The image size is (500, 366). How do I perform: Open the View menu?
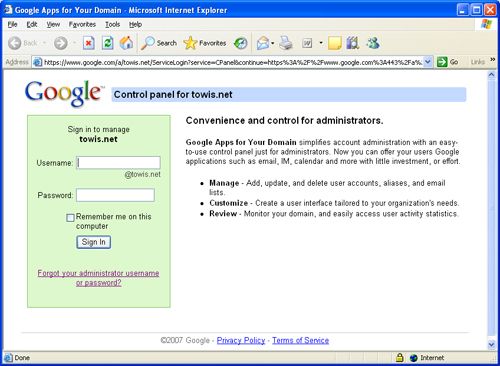coord(53,24)
